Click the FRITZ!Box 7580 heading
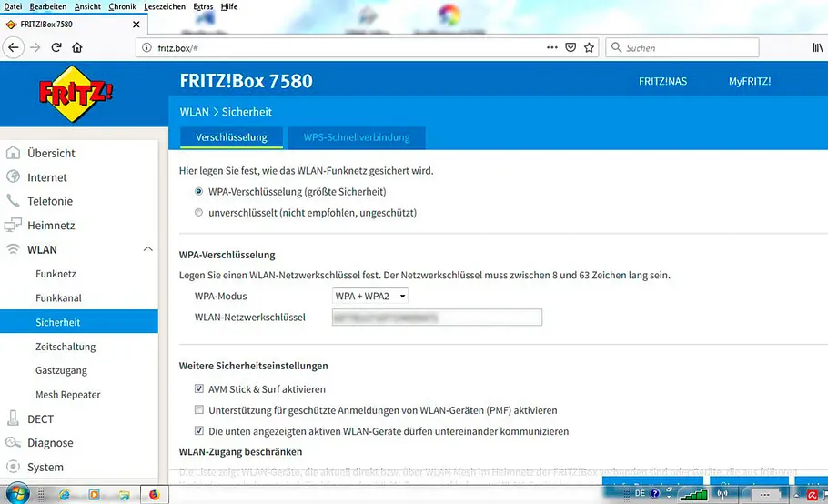828x504 pixels. click(246, 81)
